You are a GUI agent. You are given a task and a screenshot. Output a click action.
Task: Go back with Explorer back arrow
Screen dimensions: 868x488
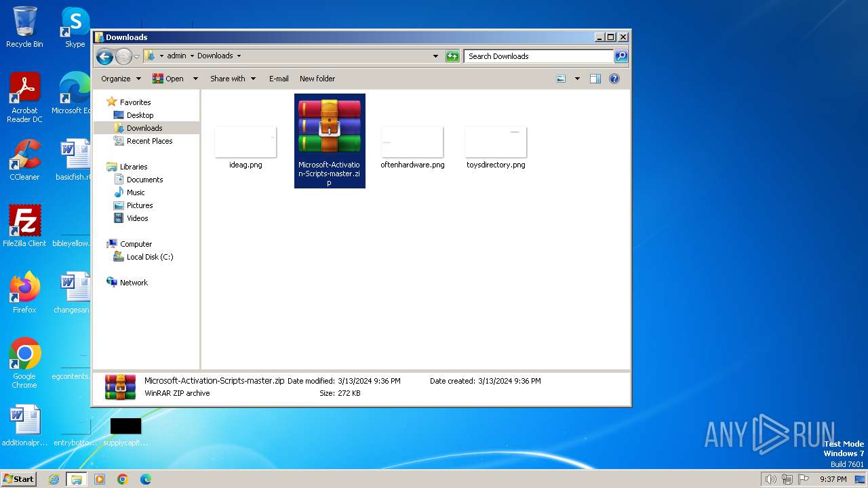(x=104, y=56)
